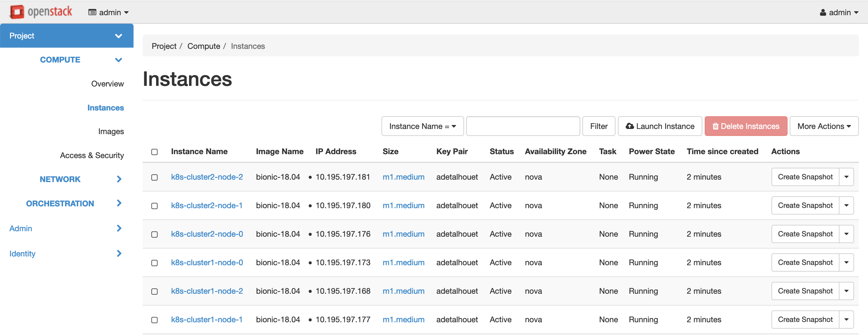The image size is (868, 335).
Task: Click the Delete Instances trash button
Action: (x=745, y=126)
